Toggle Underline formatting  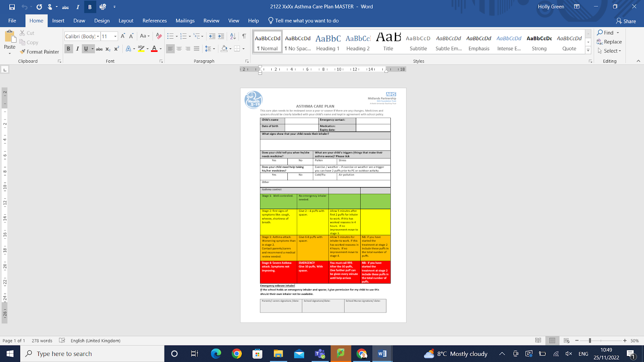click(x=86, y=49)
